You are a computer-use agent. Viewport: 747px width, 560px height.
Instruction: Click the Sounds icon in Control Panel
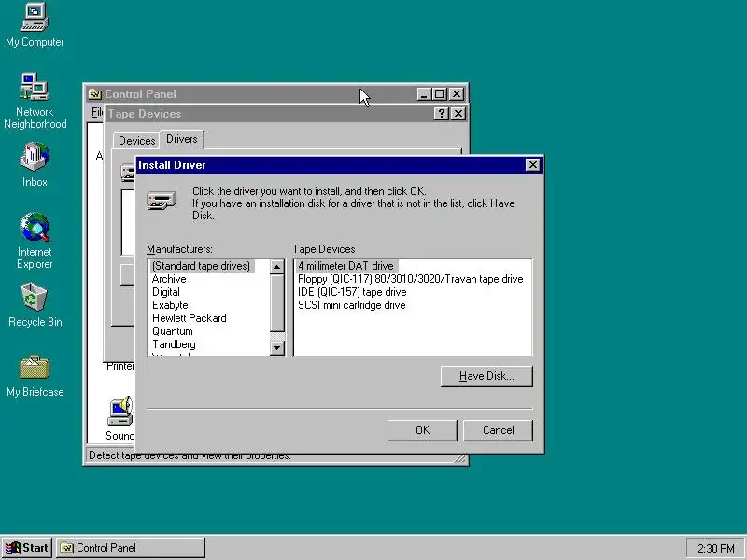[x=120, y=417]
